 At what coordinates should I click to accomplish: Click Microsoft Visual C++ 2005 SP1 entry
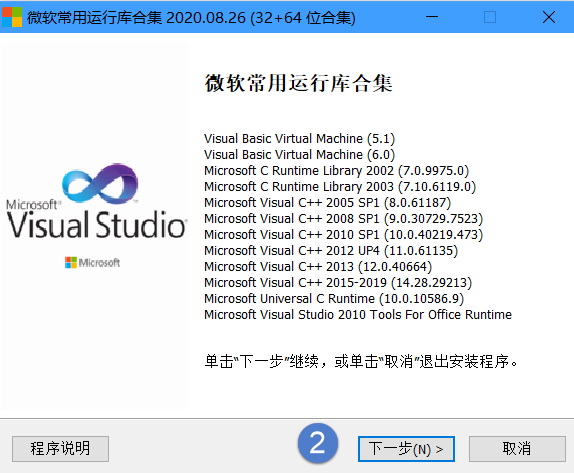pyautogui.click(x=328, y=203)
